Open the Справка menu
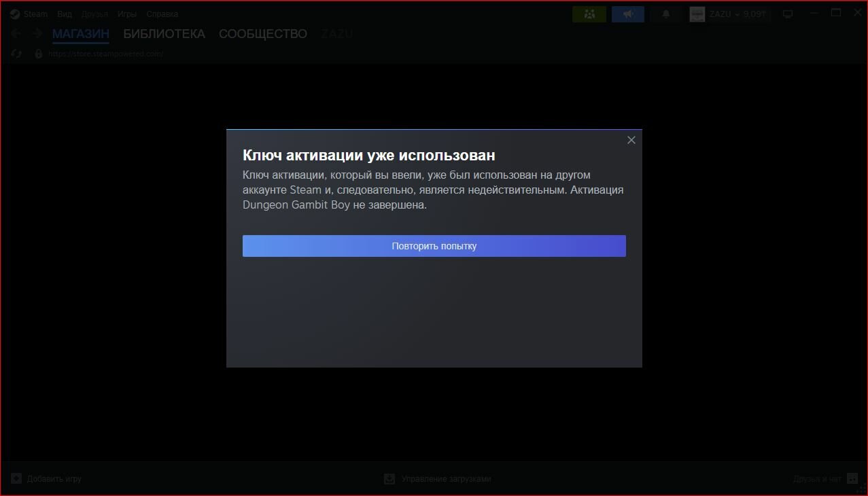Image resolution: width=868 pixels, height=496 pixels. pyautogui.click(x=162, y=14)
